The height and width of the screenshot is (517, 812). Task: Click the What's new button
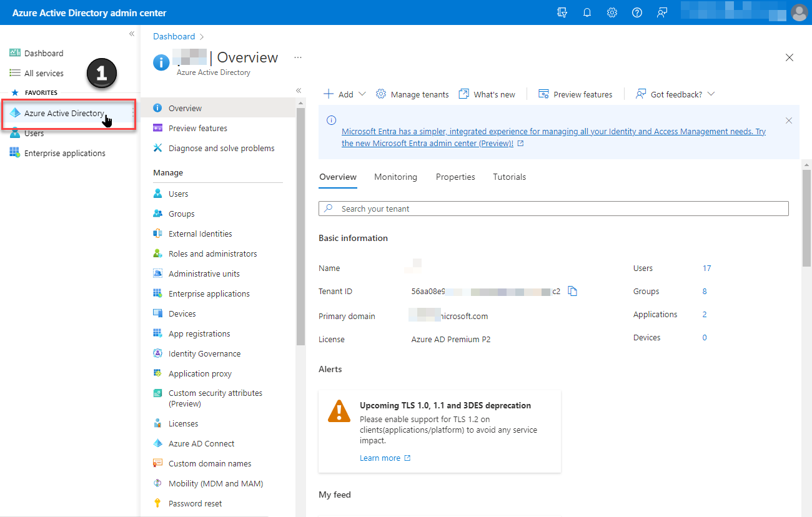point(487,94)
